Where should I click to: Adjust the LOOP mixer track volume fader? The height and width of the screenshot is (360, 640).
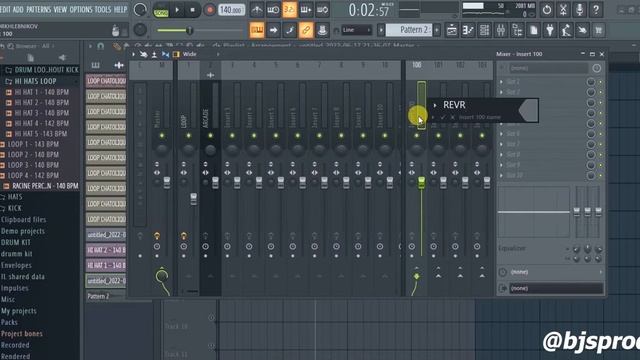point(193,199)
